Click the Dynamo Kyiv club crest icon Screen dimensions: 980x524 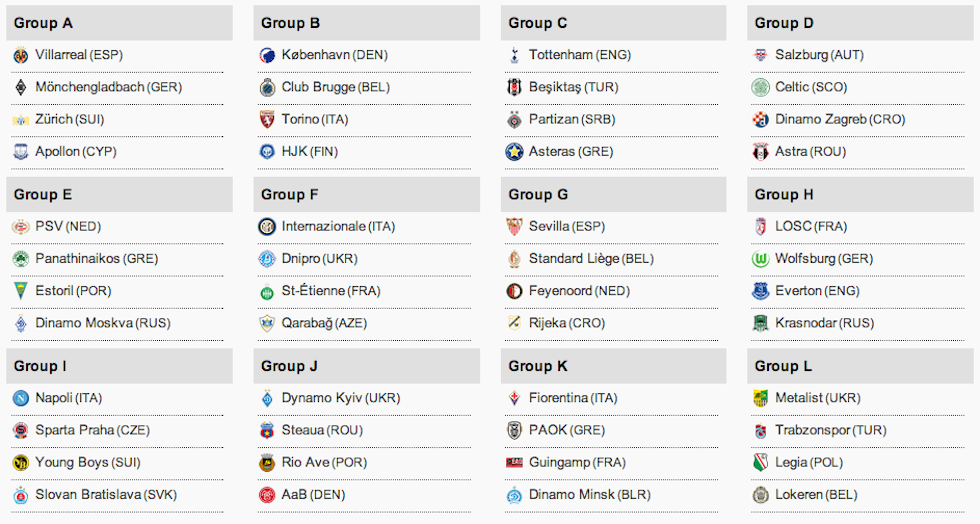(267, 398)
